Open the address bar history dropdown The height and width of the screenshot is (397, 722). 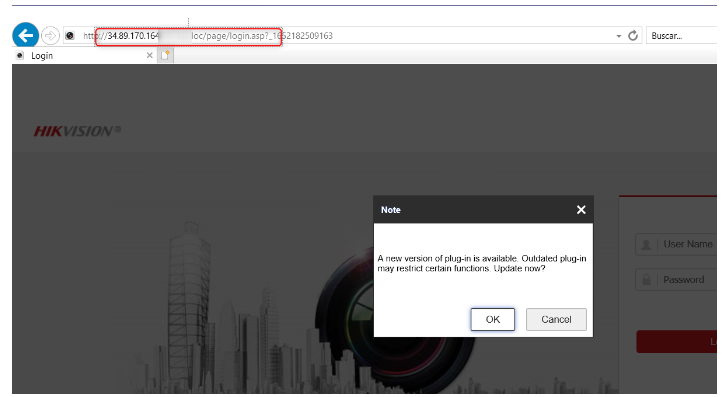[618, 36]
